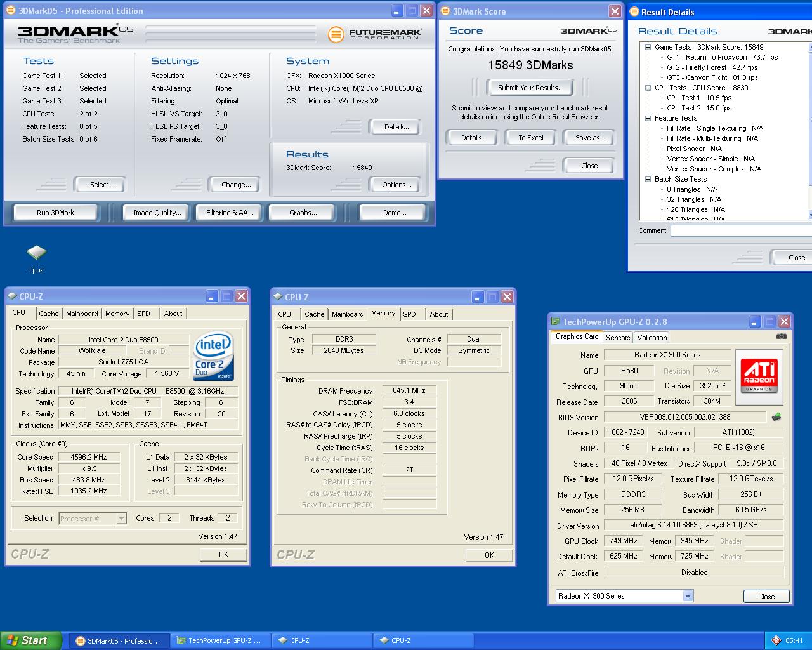This screenshot has width=812, height=650.
Task: Open the Processor #1 selection dropdown
Action: [x=121, y=519]
